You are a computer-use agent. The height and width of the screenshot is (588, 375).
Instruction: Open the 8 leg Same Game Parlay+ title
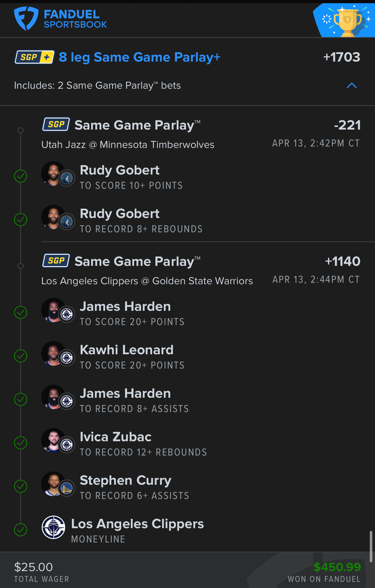tap(140, 57)
